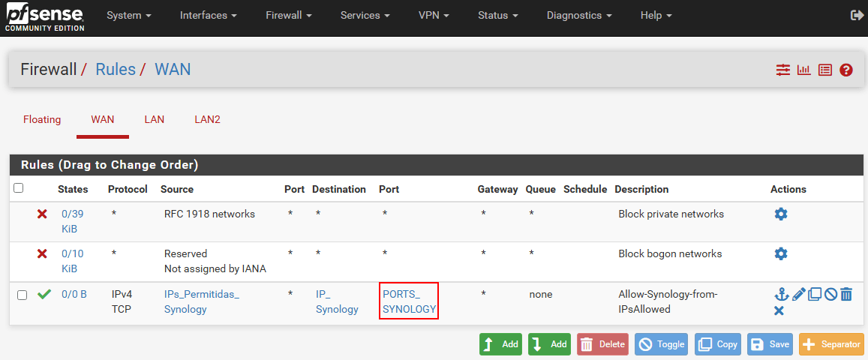Expand the Firewall dropdown menu
This screenshot has width=868, height=360.
288,16
